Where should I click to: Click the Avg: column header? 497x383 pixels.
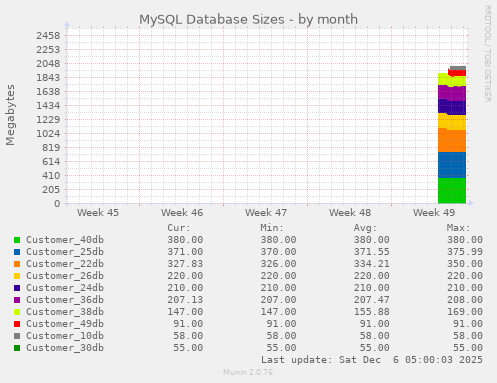pyautogui.click(x=365, y=228)
